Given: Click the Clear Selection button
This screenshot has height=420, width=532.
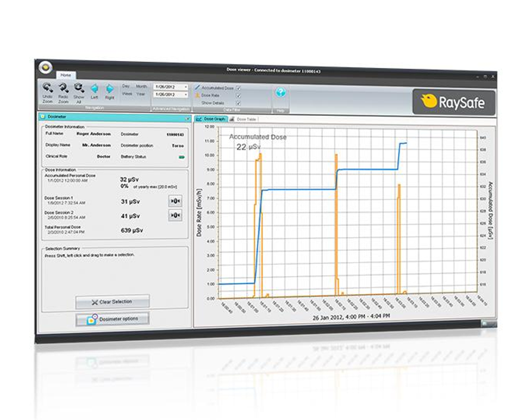Looking at the screenshot, I should click(x=112, y=302).
